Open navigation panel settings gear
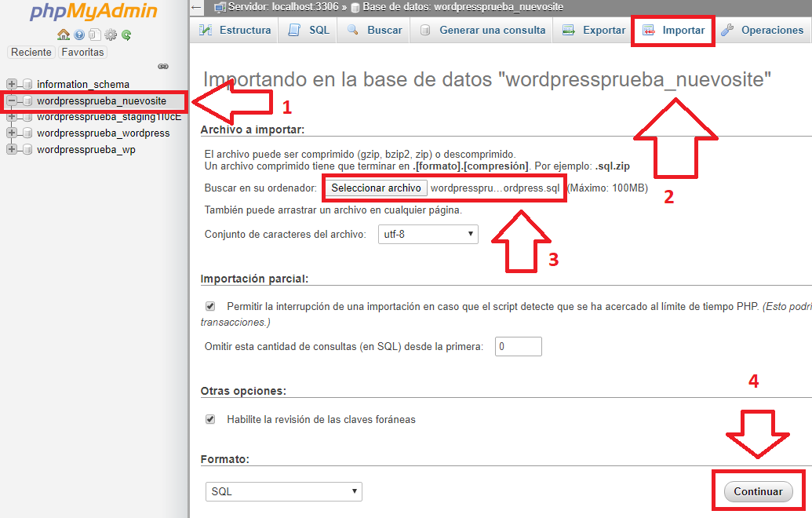 [111, 35]
